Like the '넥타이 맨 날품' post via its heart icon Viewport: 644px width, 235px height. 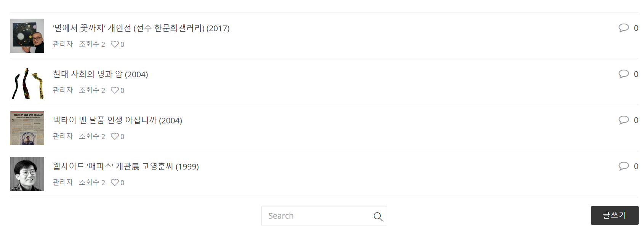115,136
